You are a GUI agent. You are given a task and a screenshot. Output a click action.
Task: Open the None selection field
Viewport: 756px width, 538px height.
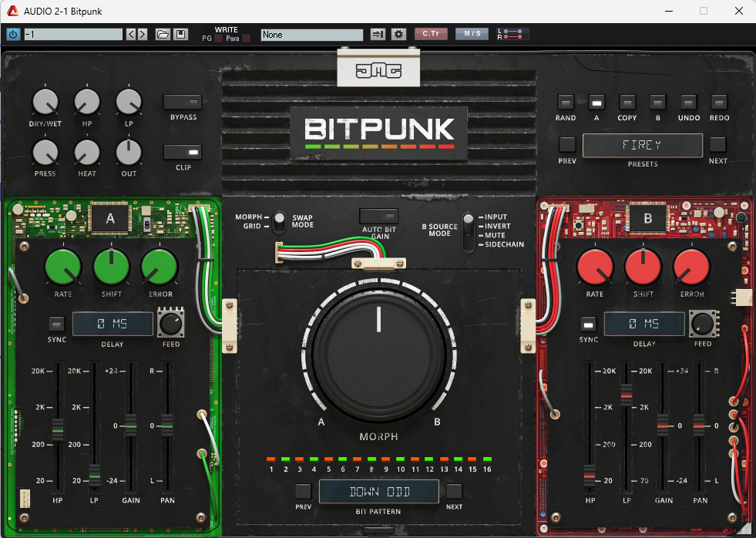pyautogui.click(x=312, y=35)
